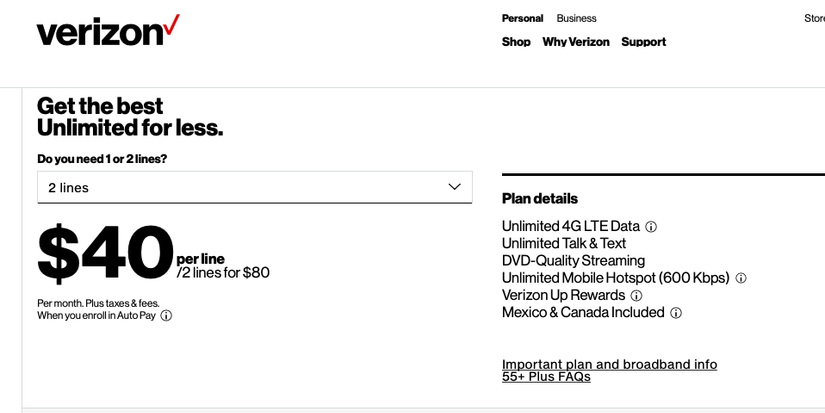Open info icon next to Auto Pay
Screen dimensions: 825x413
tap(166, 316)
